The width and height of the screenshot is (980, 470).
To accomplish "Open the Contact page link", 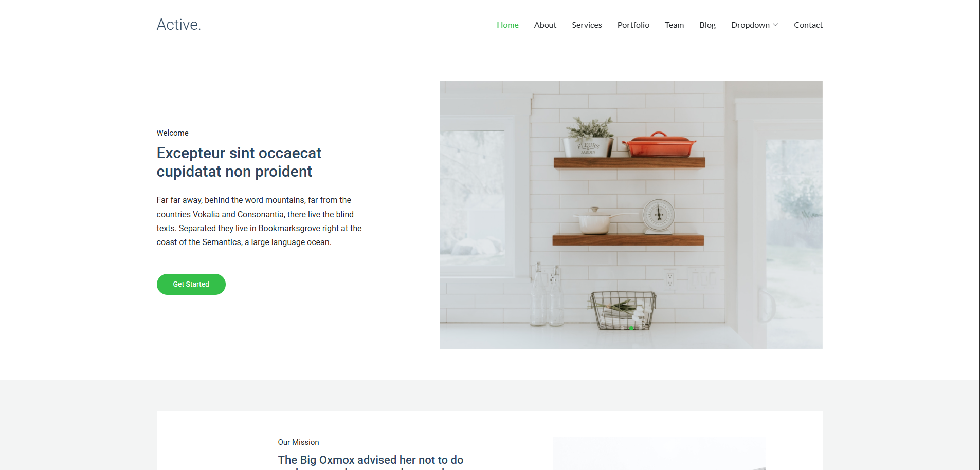I will tap(808, 25).
